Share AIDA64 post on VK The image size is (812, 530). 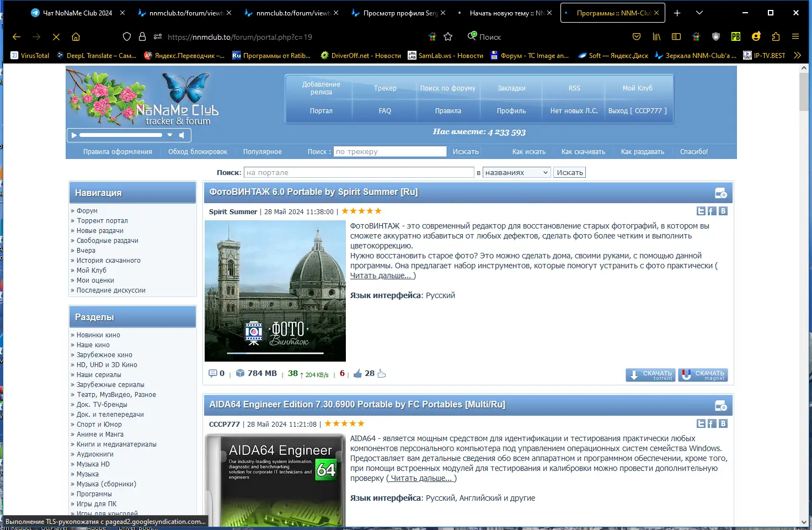coord(723,423)
